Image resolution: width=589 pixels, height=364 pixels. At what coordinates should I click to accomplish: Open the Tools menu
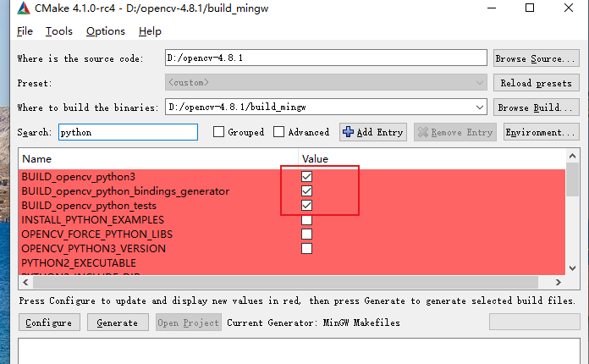[59, 31]
